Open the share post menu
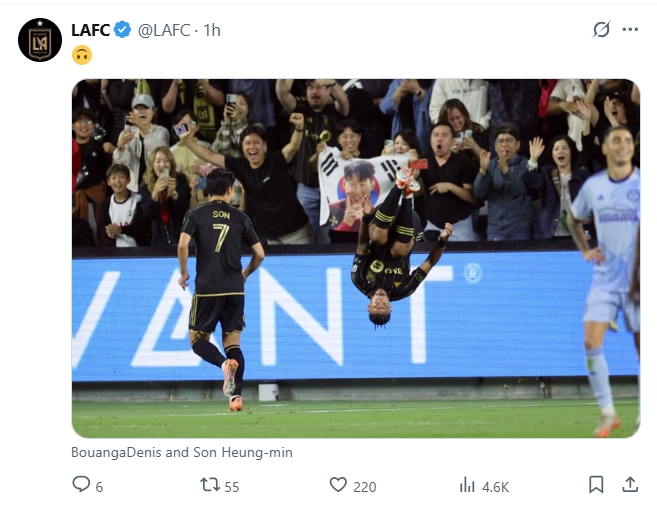Screen dimensions: 657x506 click(630, 485)
